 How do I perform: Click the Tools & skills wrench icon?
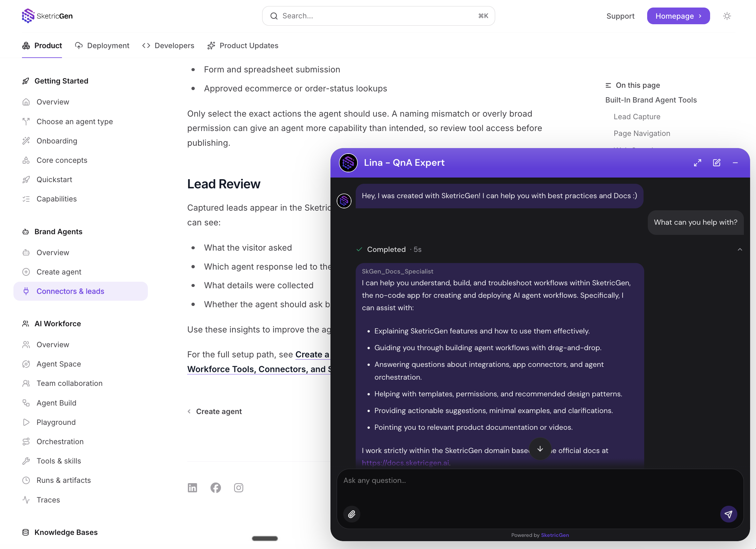point(26,461)
